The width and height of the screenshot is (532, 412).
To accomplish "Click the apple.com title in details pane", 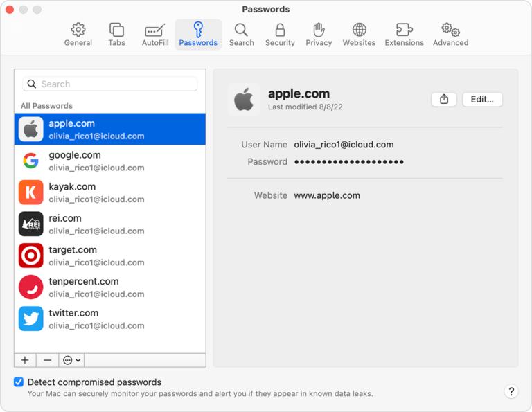I will point(299,93).
